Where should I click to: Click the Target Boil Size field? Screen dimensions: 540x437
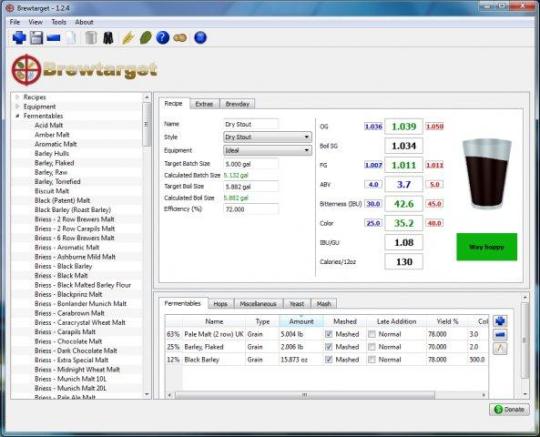click(251, 187)
